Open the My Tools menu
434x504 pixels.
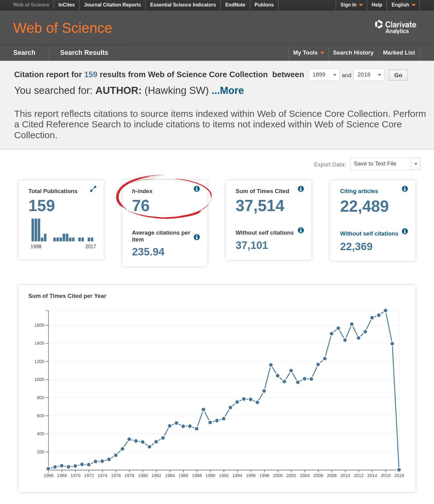point(308,53)
